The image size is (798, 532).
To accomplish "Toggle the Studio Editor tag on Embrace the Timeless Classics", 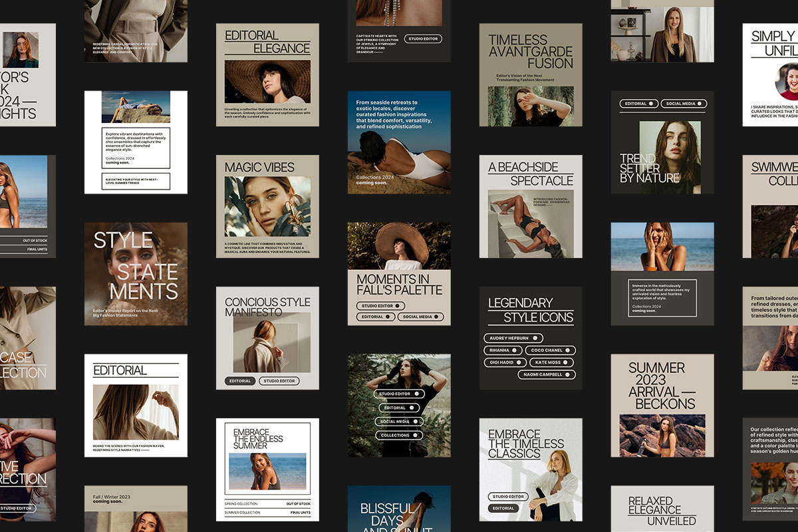I will click(509, 497).
